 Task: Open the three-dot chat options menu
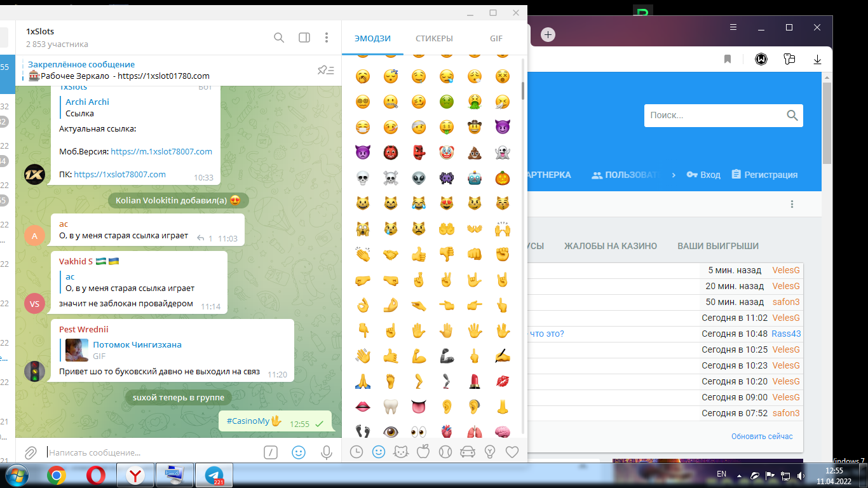(327, 37)
